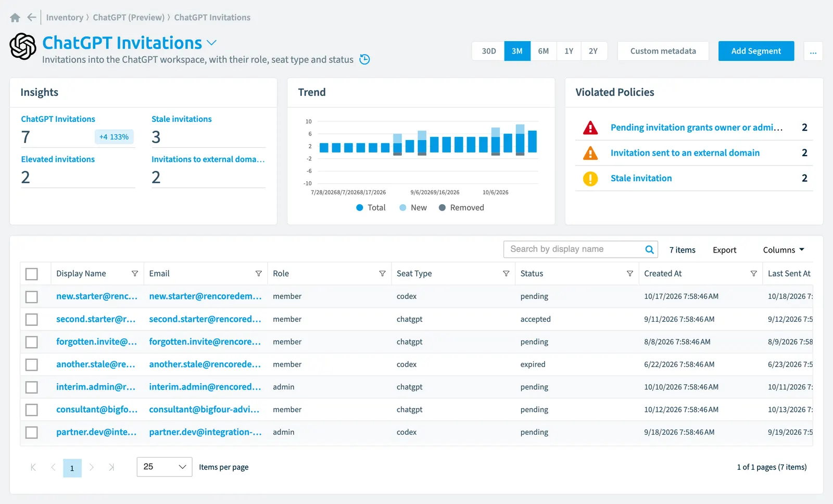Check the second.starter row checkbox
The width and height of the screenshot is (833, 504).
[32, 319]
